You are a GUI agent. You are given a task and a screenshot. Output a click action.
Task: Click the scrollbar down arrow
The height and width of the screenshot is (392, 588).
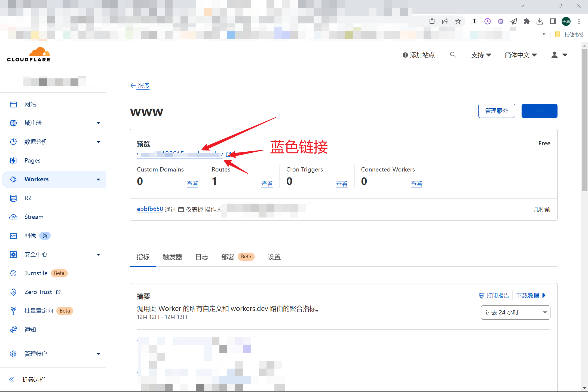click(x=584, y=388)
